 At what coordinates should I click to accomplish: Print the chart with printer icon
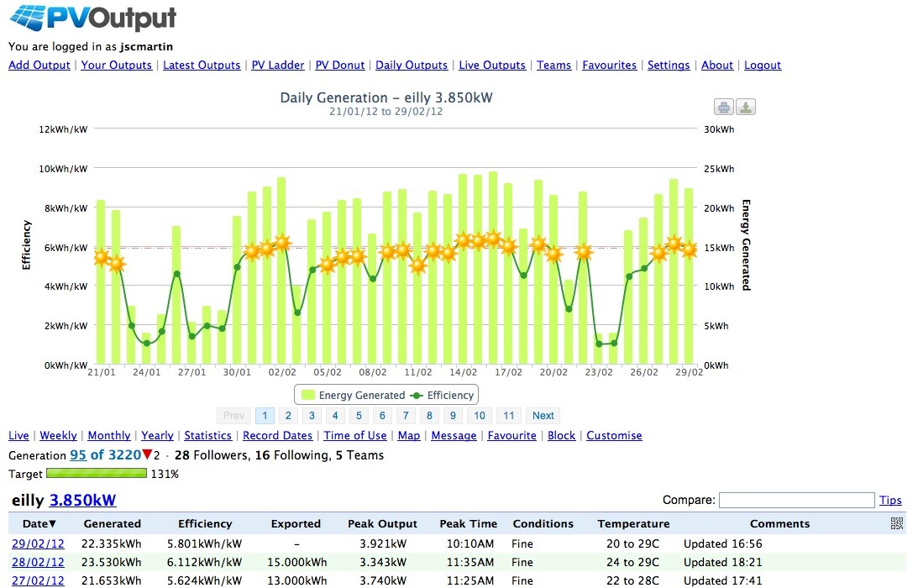point(724,108)
